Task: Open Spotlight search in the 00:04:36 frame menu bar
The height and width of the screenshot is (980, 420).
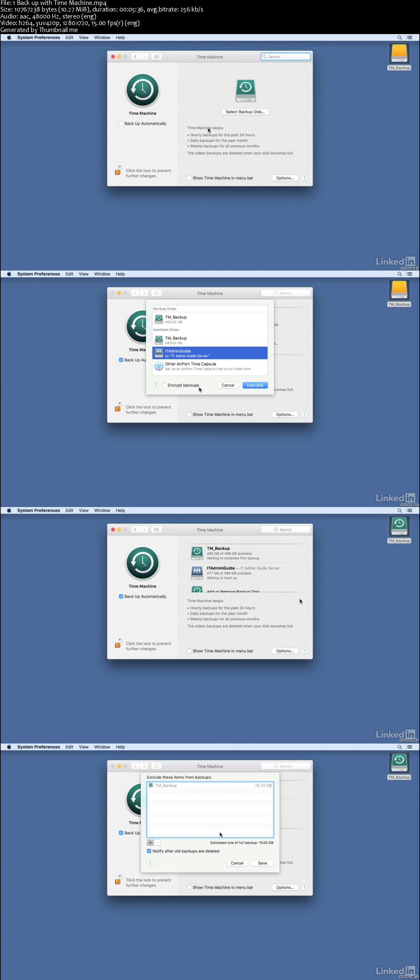Action: 399,747
